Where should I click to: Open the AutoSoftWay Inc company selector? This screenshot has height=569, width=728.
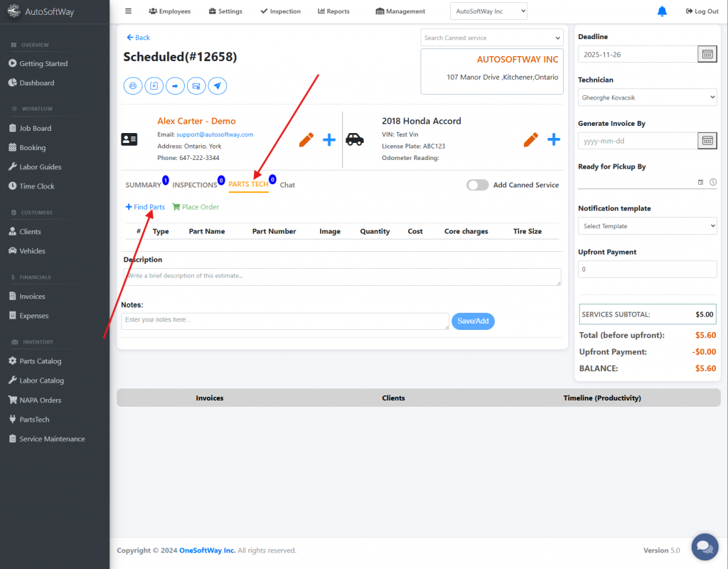[488, 11]
